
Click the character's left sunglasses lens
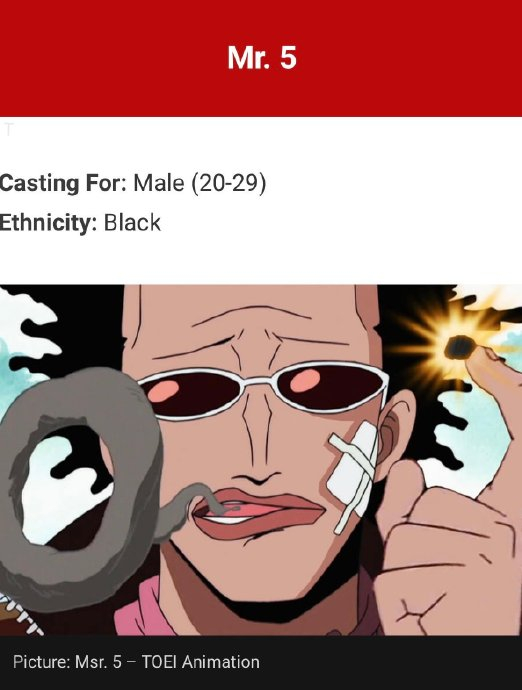pyautogui.click(x=194, y=393)
